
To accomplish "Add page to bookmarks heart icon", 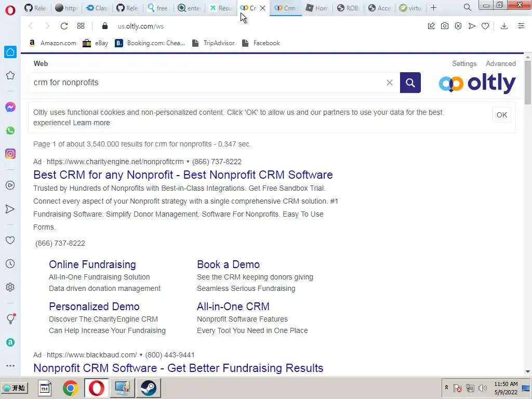I will click(x=485, y=26).
